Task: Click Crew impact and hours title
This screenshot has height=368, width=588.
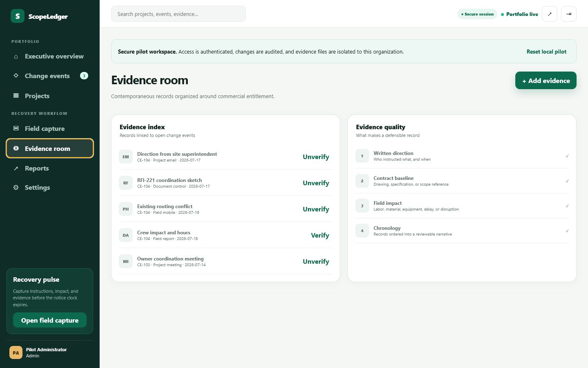Action: click(164, 233)
